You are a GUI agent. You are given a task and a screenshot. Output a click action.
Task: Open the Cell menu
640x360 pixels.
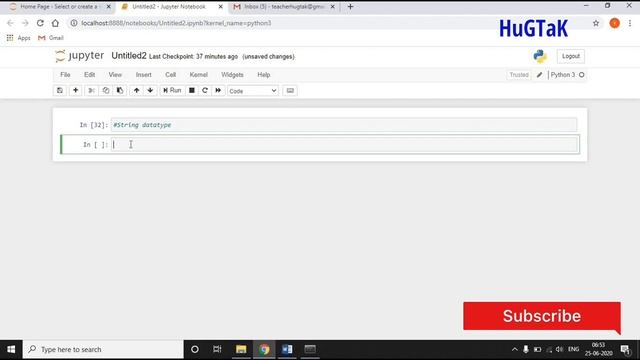point(171,75)
